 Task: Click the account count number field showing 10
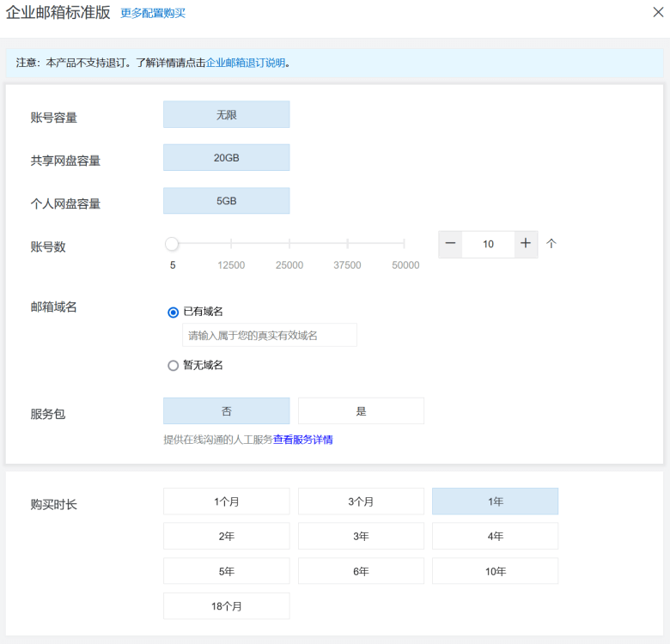489,244
